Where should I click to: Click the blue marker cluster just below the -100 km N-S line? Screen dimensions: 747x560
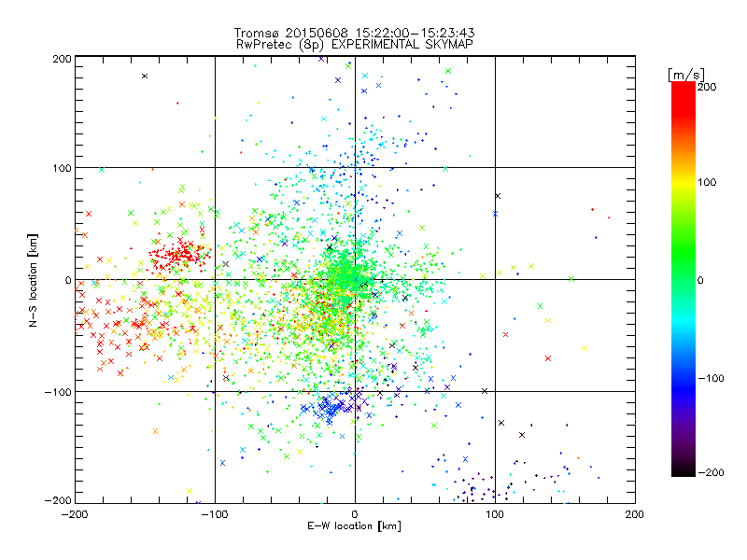(329, 408)
